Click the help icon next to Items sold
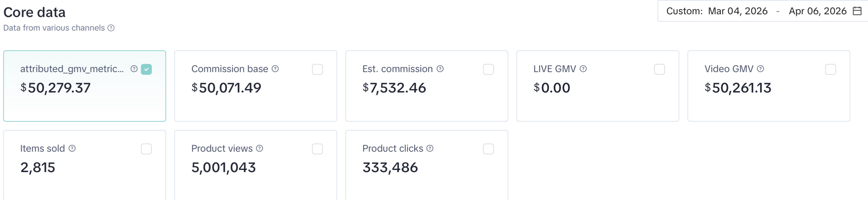 coord(72,148)
